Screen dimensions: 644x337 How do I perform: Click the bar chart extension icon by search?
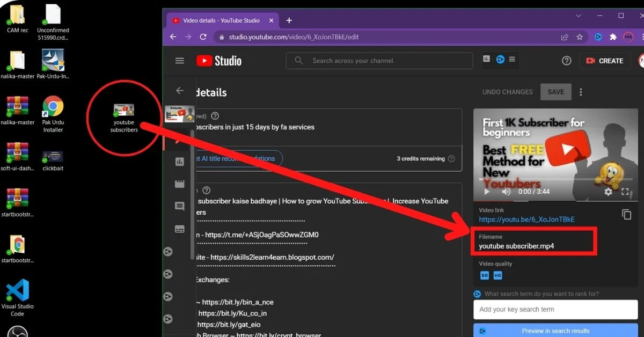click(487, 59)
